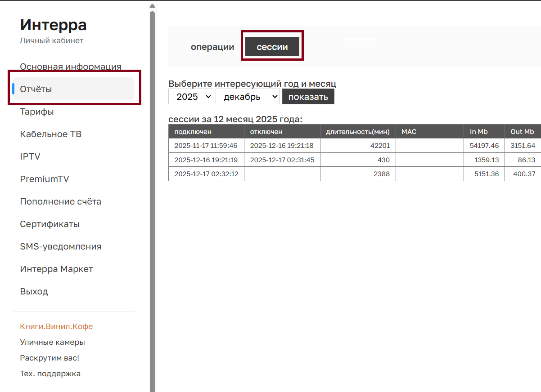Open the IPTV menu item

[30, 156]
